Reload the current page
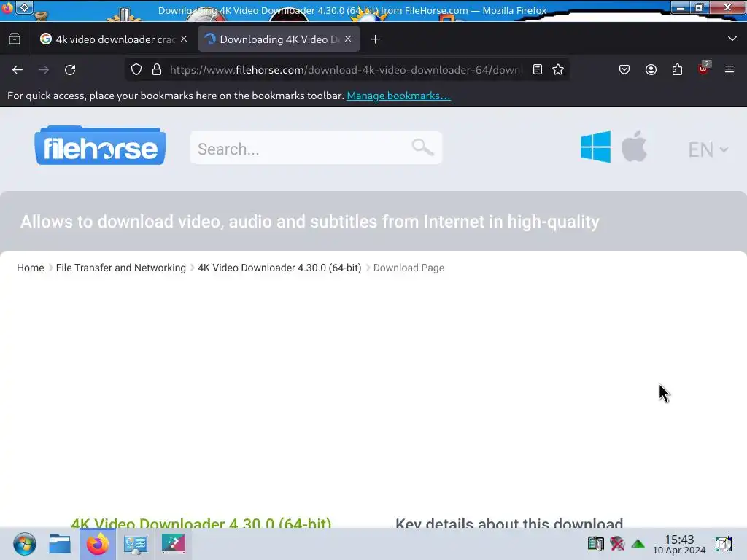 tap(70, 70)
